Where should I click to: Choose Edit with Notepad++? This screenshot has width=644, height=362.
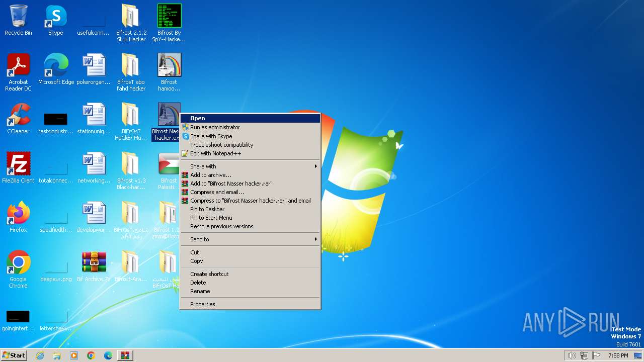point(250,153)
